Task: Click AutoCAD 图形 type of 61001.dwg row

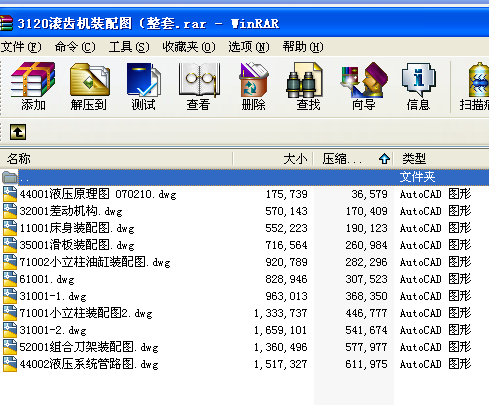Action: point(435,279)
